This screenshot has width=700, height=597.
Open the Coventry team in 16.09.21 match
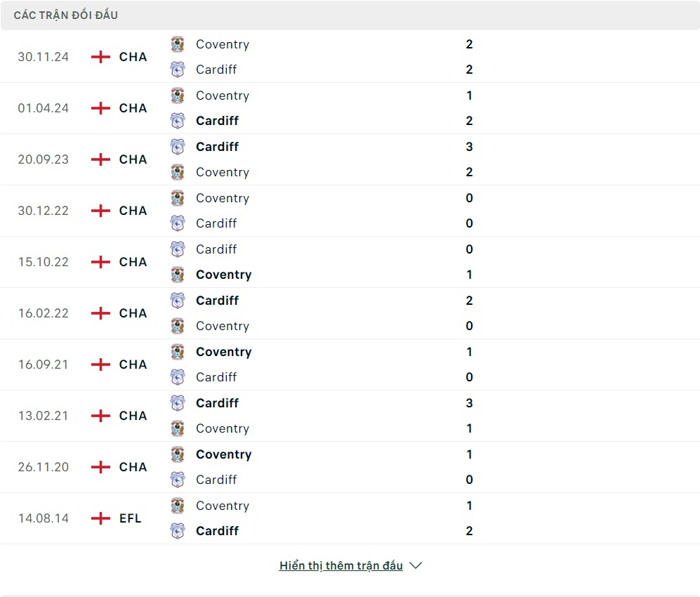223,352
